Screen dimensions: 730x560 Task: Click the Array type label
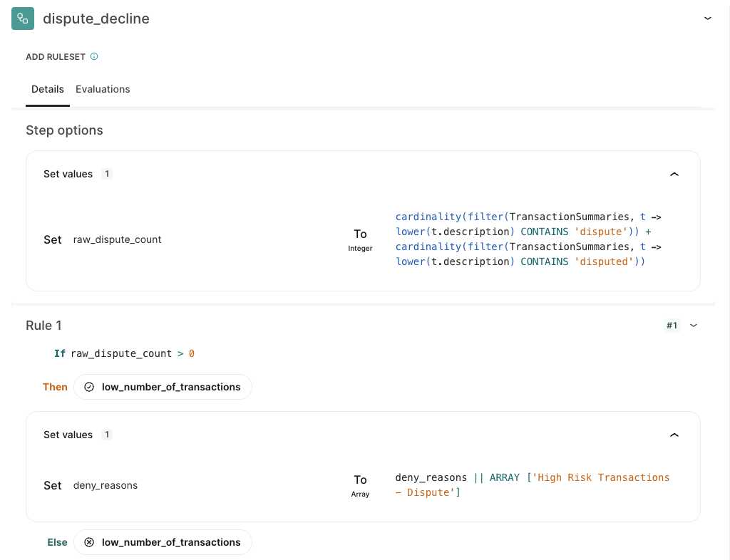(x=360, y=494)
